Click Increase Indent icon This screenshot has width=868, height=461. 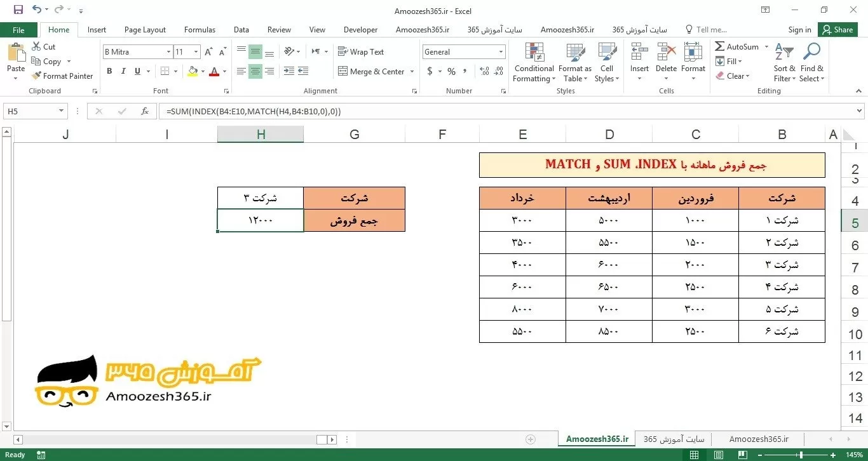click(303, 71)
